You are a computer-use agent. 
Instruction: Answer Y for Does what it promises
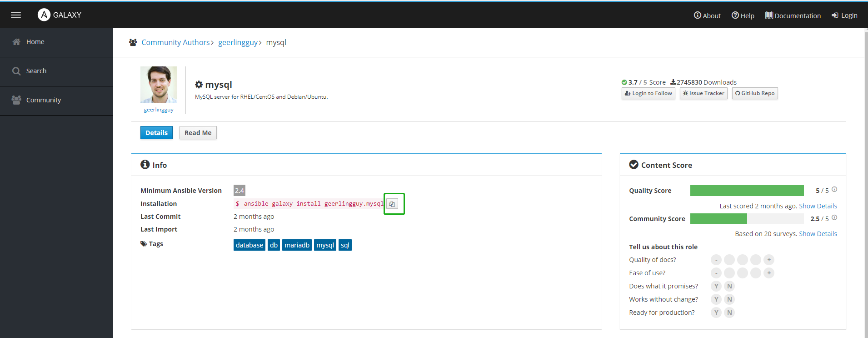click(x=716, y=286)
